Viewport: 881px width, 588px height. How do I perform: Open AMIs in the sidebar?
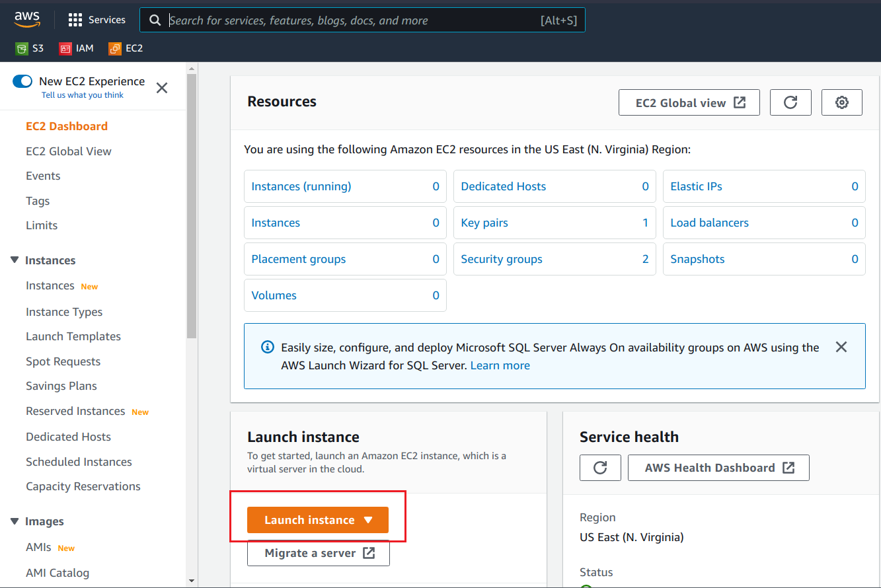point(38,547)
